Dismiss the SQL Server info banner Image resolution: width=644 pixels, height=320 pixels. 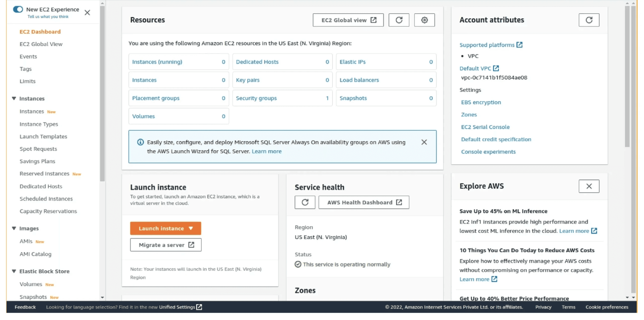pyautogui.click(x=424, y=142)
